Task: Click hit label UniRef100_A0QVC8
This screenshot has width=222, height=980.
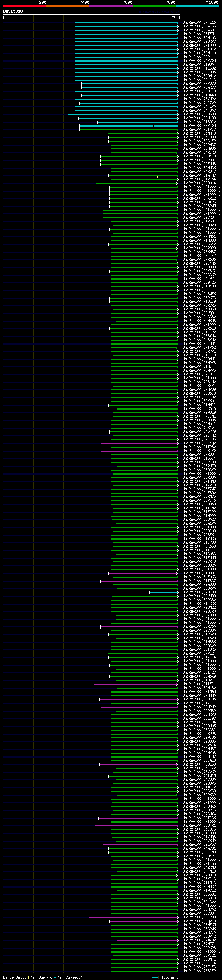Action: (199, 921)
